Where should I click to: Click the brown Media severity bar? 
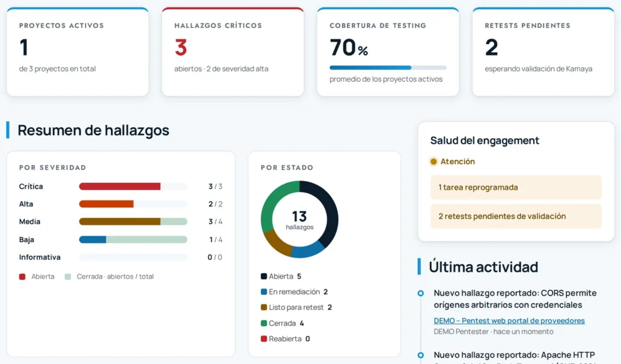pos(119,222)
